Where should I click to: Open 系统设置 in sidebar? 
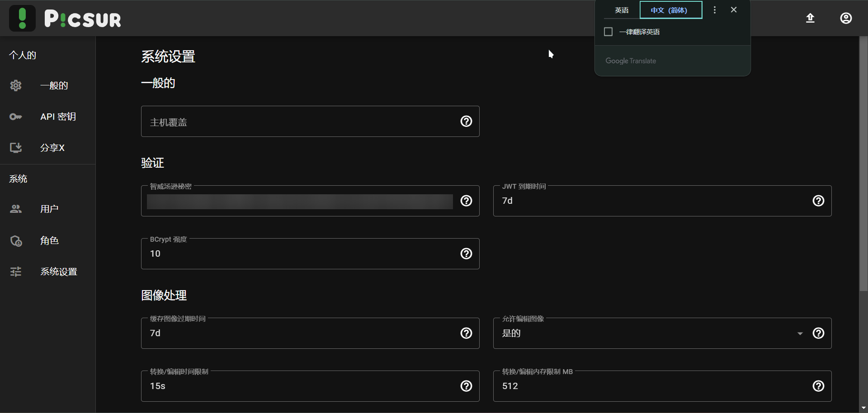pyautogui.click(x=47, y=272)
